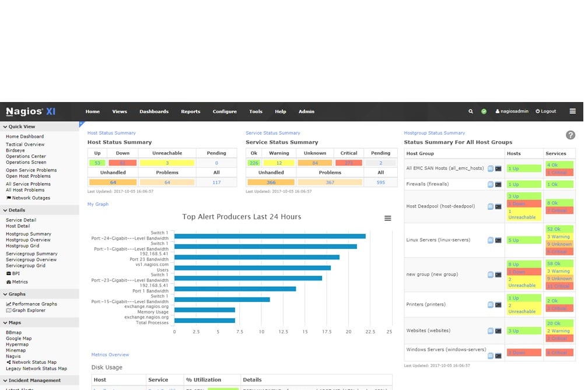
Task: Open the Host Status Summary dashlet link
Action: coord(111,133)
